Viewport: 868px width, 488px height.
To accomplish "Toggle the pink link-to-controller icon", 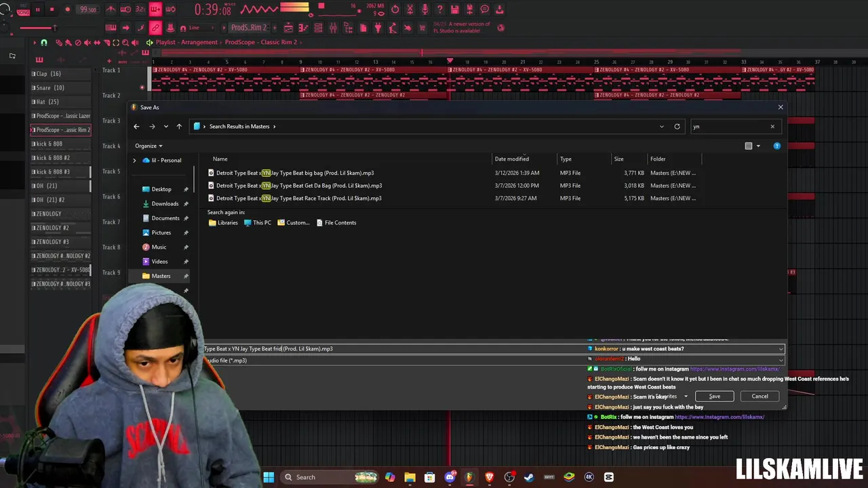I will 155,28.
